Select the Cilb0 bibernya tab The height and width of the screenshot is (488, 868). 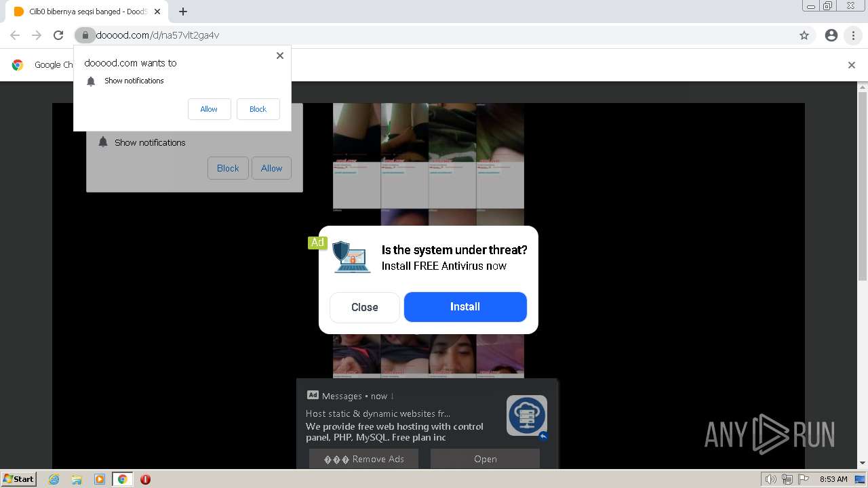(x=87, y=12)
